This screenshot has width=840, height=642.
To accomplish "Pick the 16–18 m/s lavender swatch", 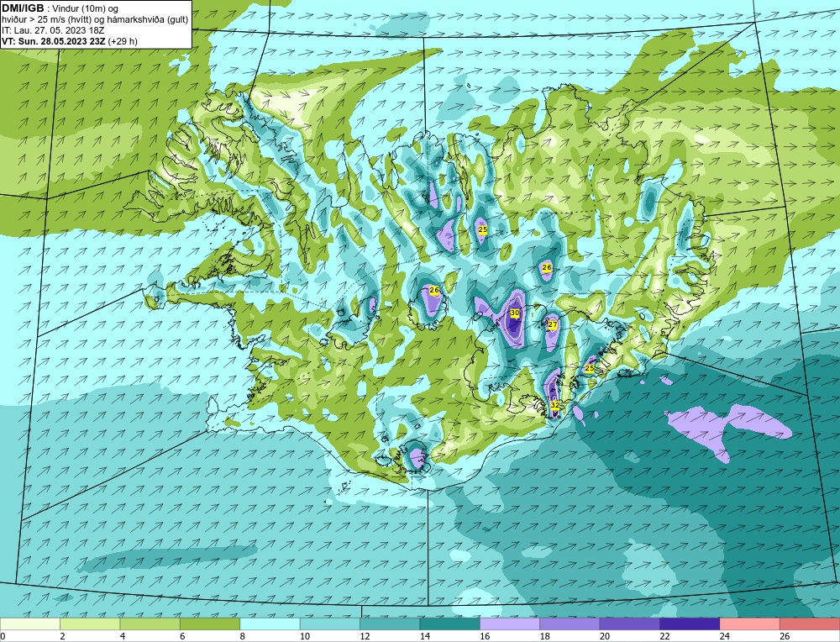I will 510,624.
